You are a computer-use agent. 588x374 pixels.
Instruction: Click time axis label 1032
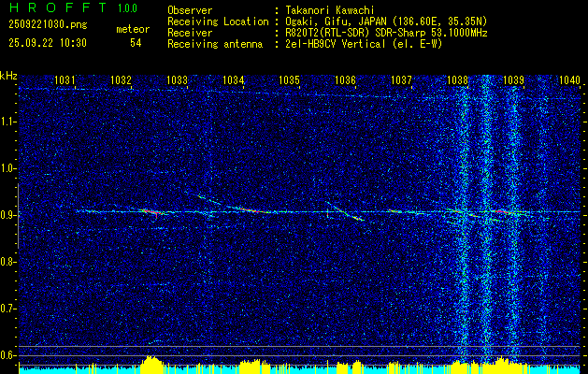point(121,80)
